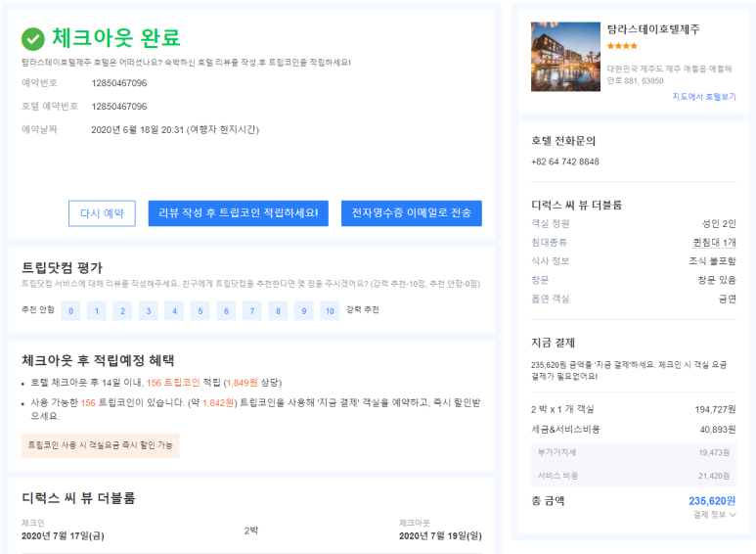Click 호텔 전화문의 heading
The width and height of the screenshot is (756, 554).
(563, 141)
